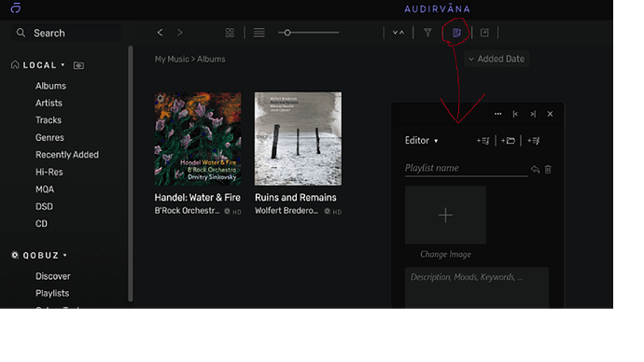Image resolution: width=644 pixels, height=362 pixels.
Task: Click My Music in the breadcrumb
Action: point(172,59)
